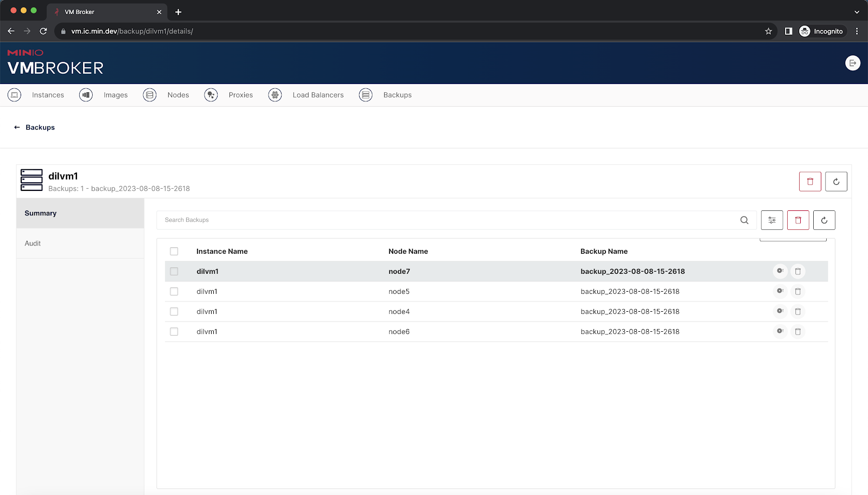Refresh the backups table list
The height and width of the screenshot is (495, 868).
[x=824, y=220]
